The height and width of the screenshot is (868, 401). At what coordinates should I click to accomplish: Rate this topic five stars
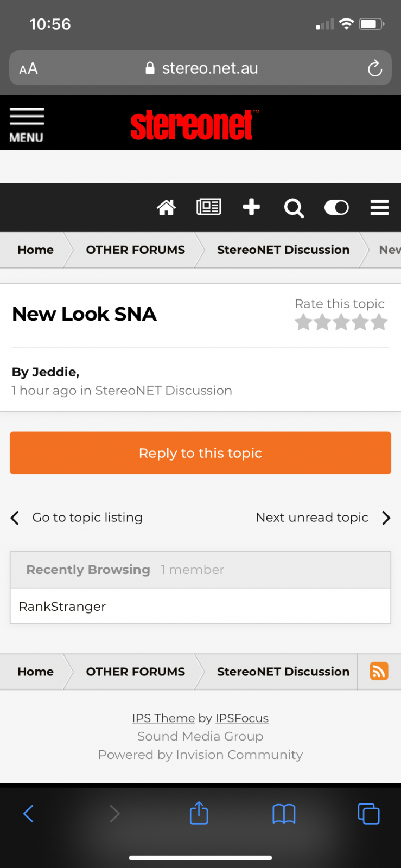[379, 323]
